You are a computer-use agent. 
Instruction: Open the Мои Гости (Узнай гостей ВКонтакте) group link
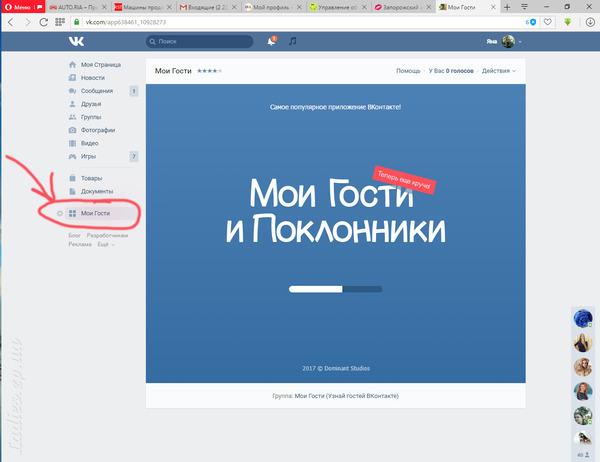point(347,396)
